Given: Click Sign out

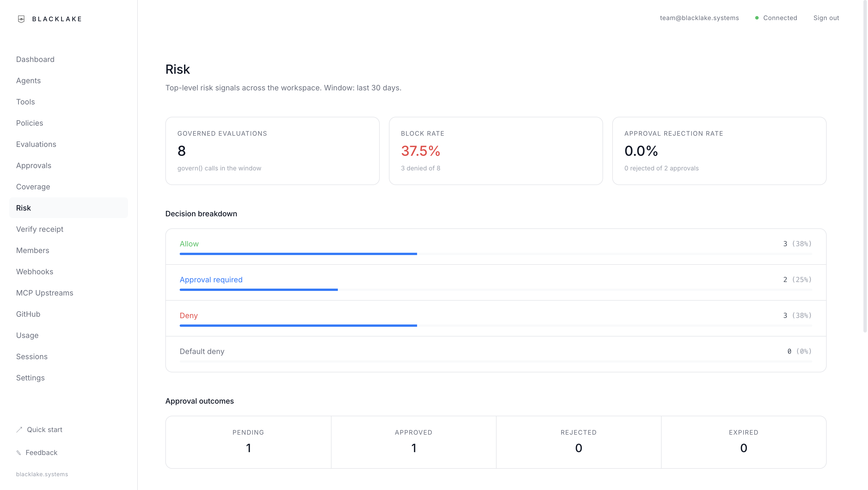Looking at the screenshot, I should (x=826, y=18).
